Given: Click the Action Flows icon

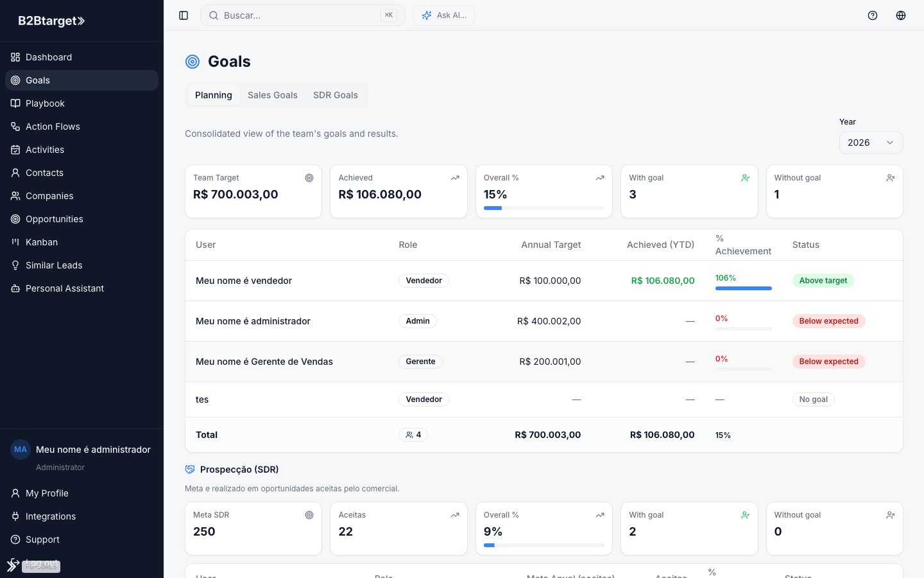Looking at the screenshot, I should (x=15, y=127).
